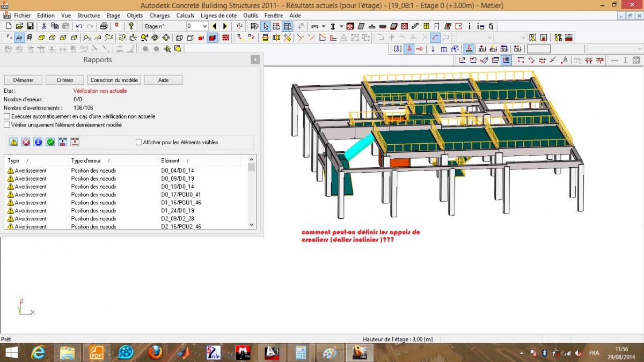
Task: Open Internet Explorer from the taskbar
Action: coord(38,352)
